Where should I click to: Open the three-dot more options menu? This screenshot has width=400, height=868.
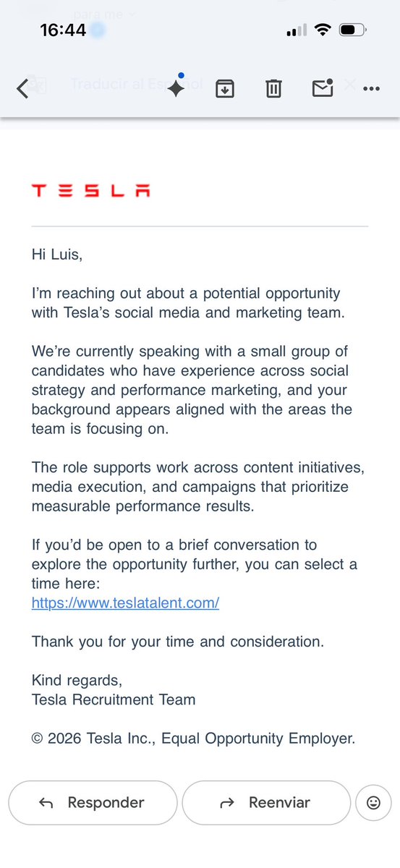coord(372,88)
